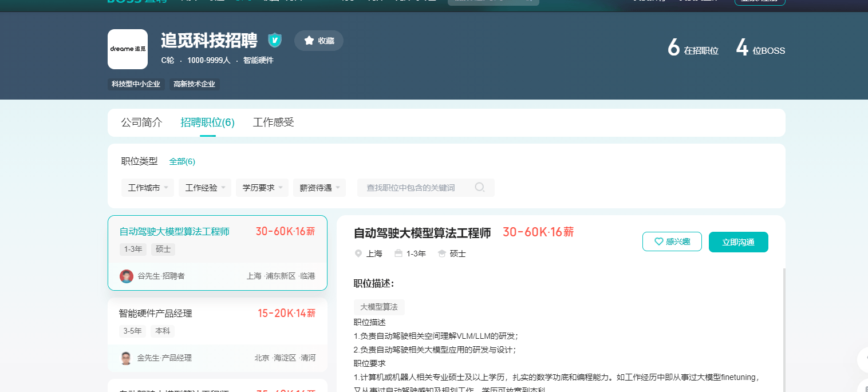Click the magnifier search icon in keyword field
This screenshot has width=868, height=392.
tap(480, 187)
